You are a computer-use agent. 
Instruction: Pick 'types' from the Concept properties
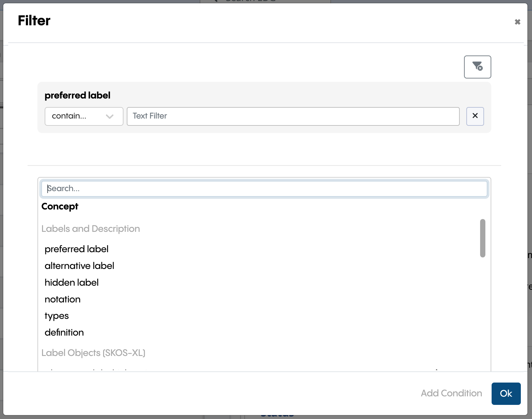(x=56, y=316)
